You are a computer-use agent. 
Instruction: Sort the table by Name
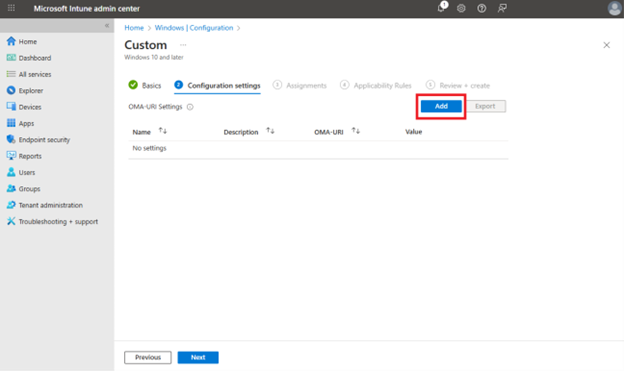[x=163, y=131]
